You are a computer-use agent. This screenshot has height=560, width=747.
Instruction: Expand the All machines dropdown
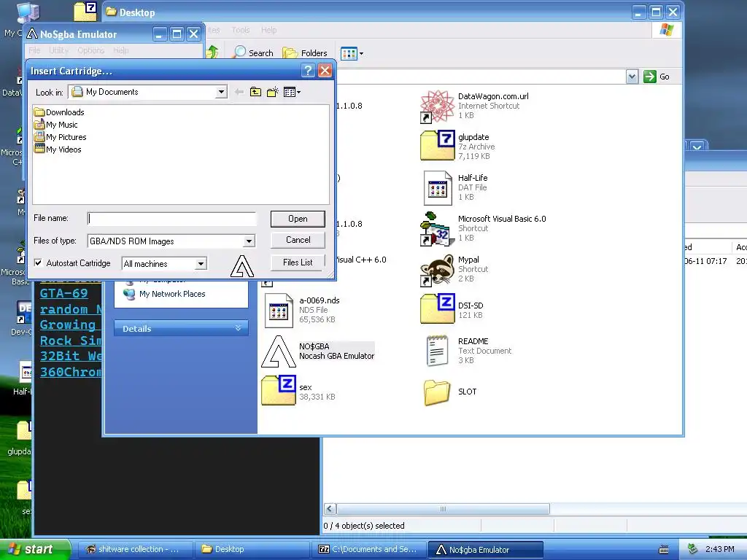pyautogui.click(x=201, y=263)
